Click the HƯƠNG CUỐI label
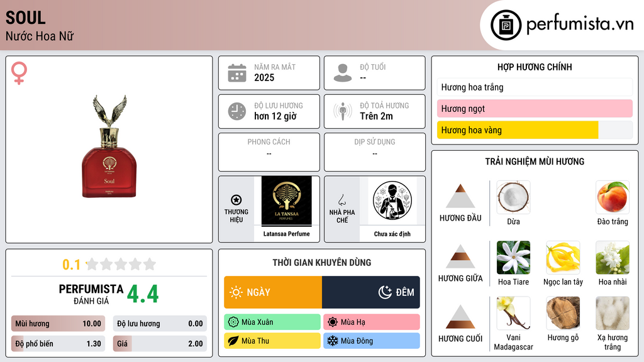Image resolution: width=644 pixels, height=362 pixels. pyautogui.click(x=460, y=339)
